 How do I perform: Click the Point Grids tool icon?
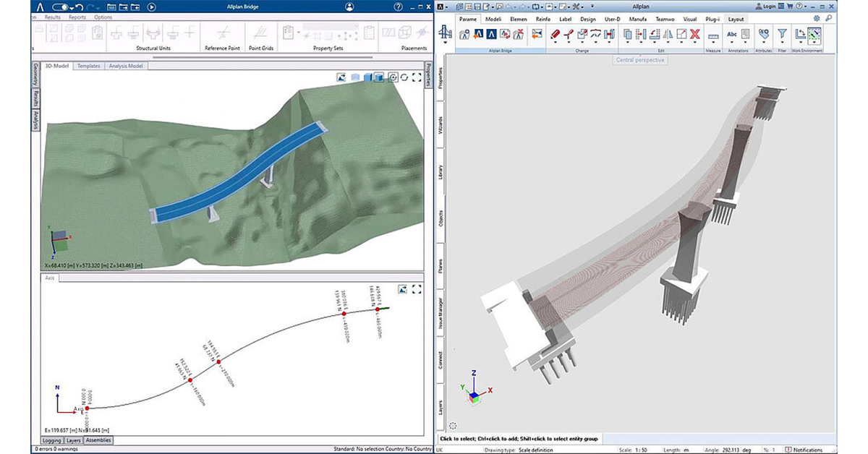tap(260, 33)
